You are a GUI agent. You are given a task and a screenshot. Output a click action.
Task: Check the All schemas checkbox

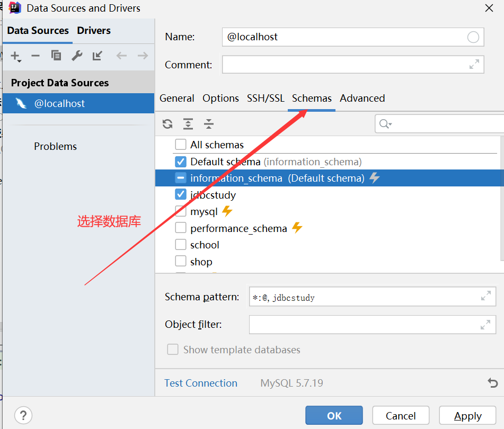coord(181,145)
